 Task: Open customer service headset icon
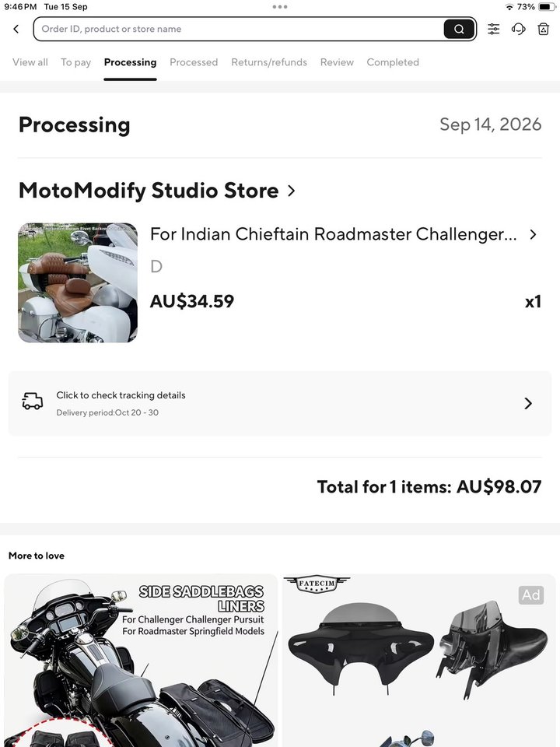coord(519,29)
